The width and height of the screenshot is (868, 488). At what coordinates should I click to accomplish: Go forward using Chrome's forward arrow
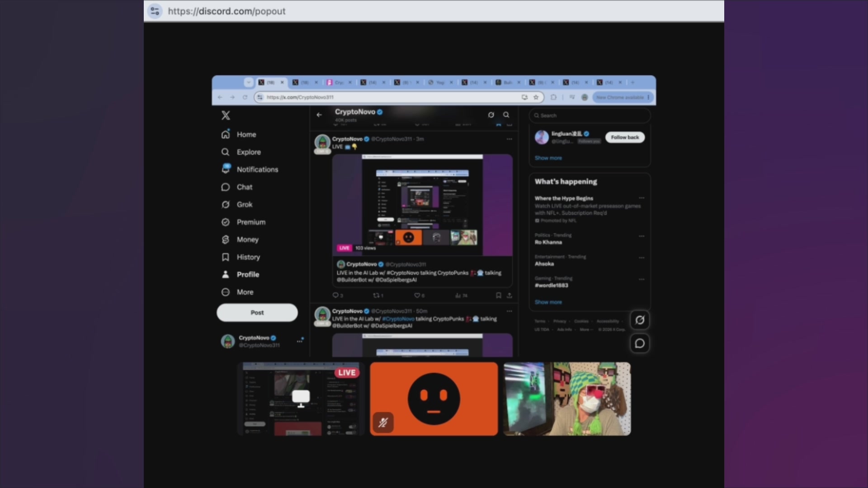coord(232,97)
